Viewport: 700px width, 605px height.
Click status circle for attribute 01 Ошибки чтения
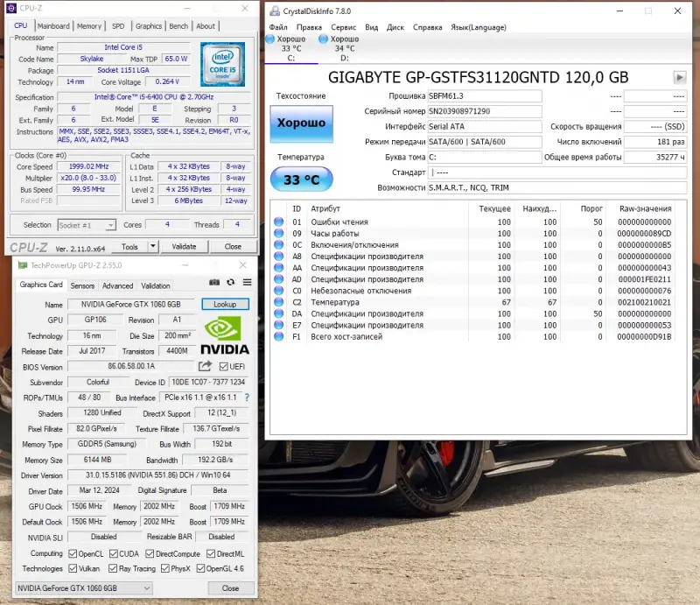pos(278,222)
